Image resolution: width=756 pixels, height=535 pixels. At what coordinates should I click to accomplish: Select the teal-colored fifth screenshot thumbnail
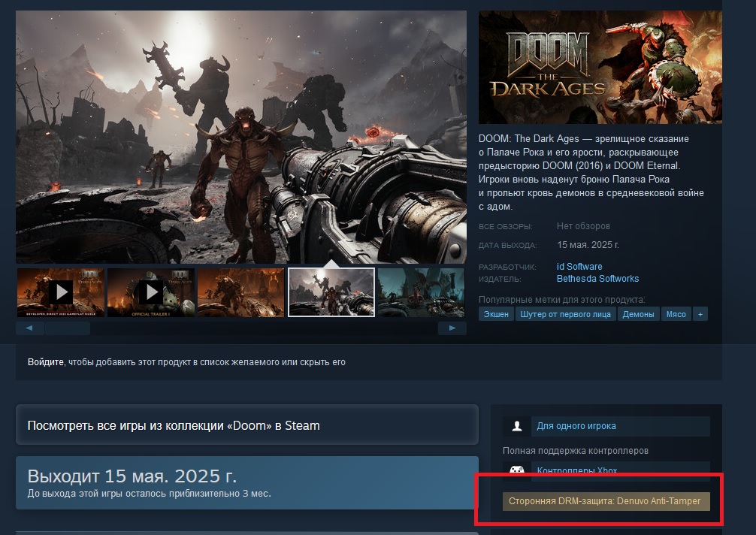point(421,292)
